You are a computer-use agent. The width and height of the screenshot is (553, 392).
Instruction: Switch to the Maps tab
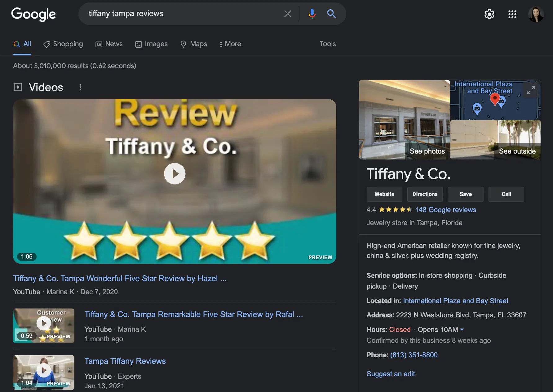(x=194, y=44)
